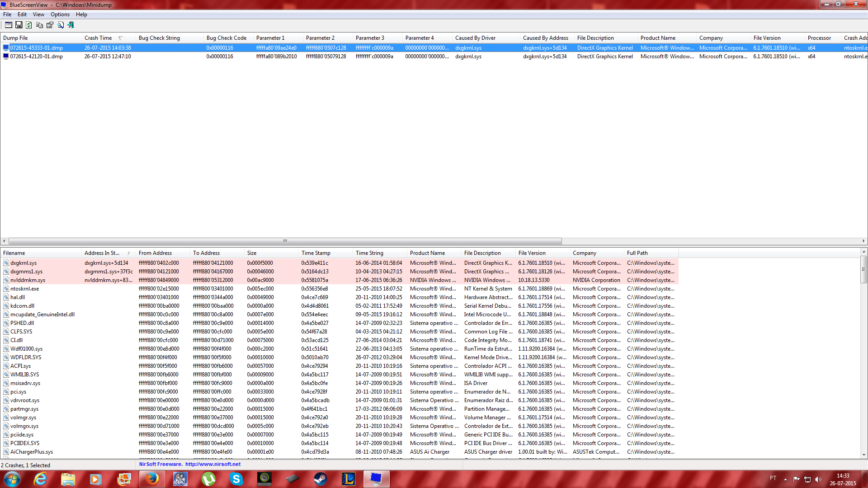868x488 pixels.
Task: Open the Action Center flag tray icon
Action: point(796,479)
